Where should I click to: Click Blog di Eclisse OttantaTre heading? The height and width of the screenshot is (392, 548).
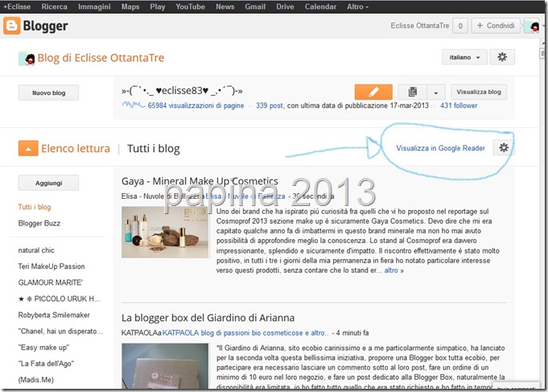(x=101, y=58)
